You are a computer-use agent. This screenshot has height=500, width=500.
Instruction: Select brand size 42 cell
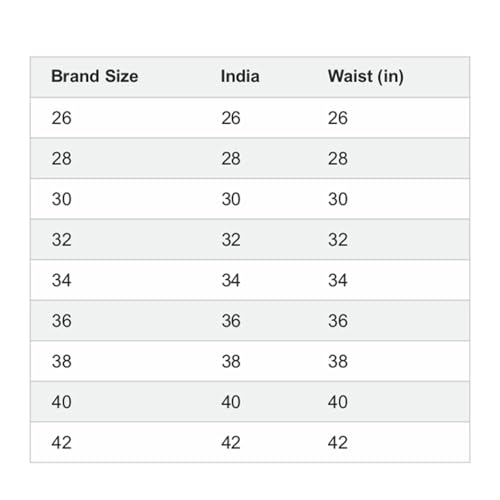tap(61, 443)
